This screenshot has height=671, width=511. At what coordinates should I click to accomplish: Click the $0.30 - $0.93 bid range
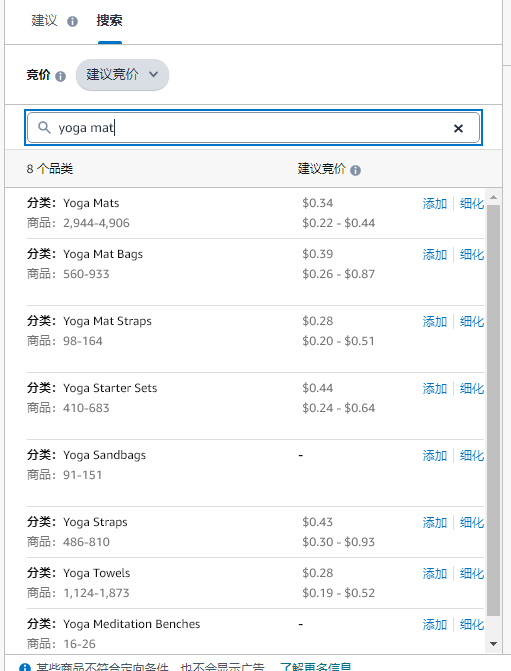(339, 542)
